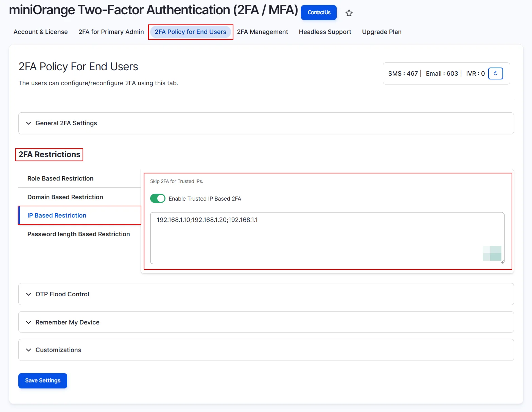Click the star favorite icon beside ContactUs

click(x=349, y=13)
